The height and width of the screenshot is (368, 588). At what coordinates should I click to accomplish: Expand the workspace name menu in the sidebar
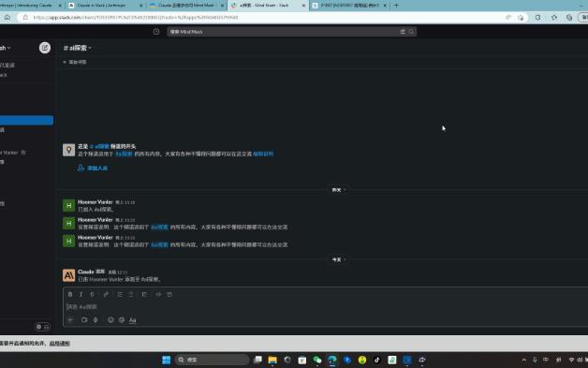(6, 48)
